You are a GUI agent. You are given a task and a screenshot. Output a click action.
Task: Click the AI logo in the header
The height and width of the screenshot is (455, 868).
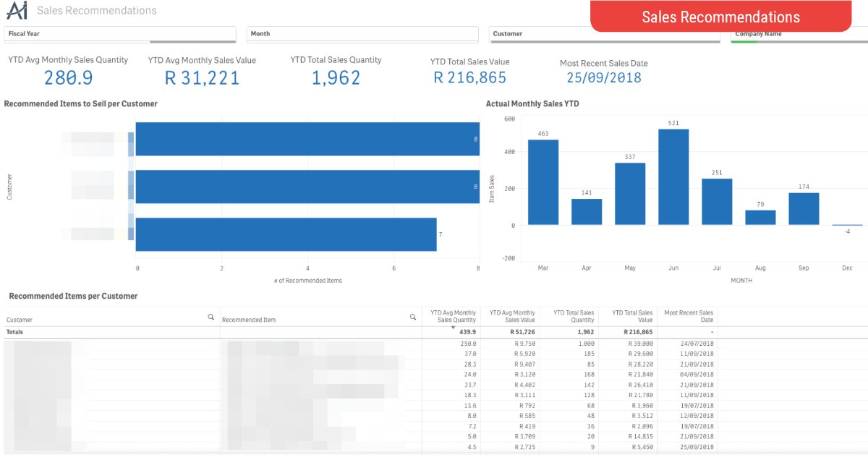pyautogui.click(x=17, y=11)
